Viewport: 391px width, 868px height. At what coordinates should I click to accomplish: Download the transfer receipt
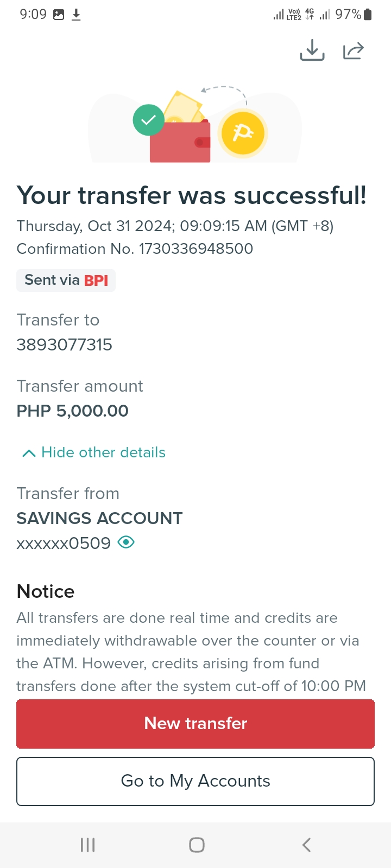pyautogui.click(x=312, y=50)
